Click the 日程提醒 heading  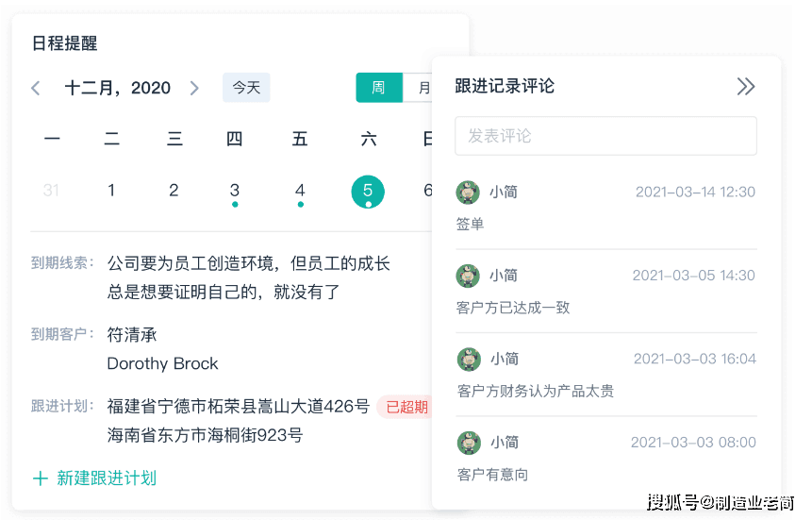[65, 43]
